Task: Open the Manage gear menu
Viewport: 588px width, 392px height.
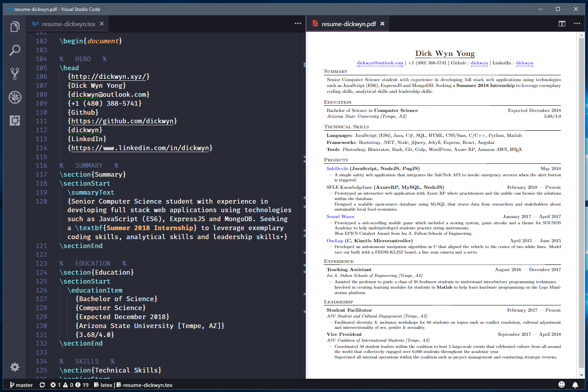Action: (15, 367)
